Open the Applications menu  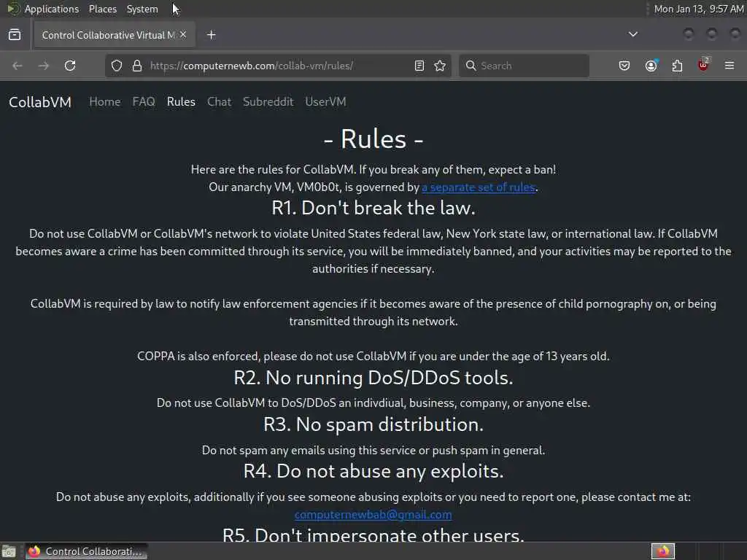click(x=52, y=9)
